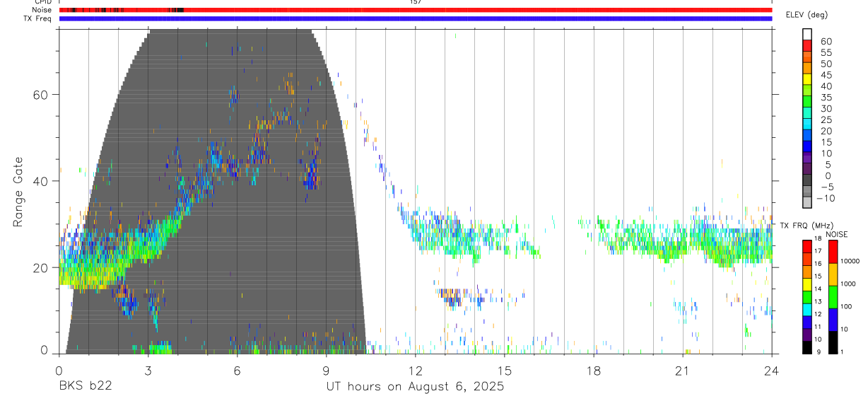Viewport: 868px width, 401px height.
Task: Click the 'ELEV (deg)' legend title
Action: (807, 15)
